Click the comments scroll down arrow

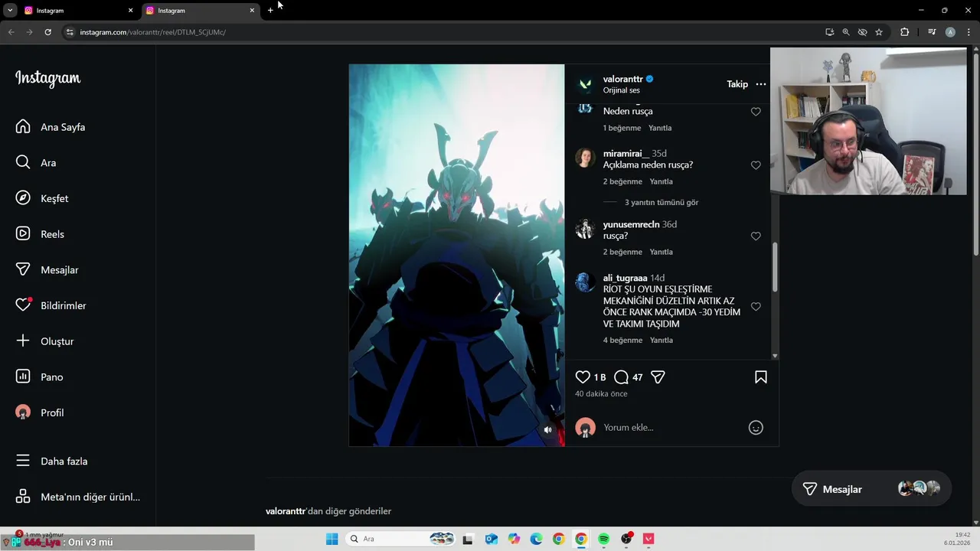(775, 356)
